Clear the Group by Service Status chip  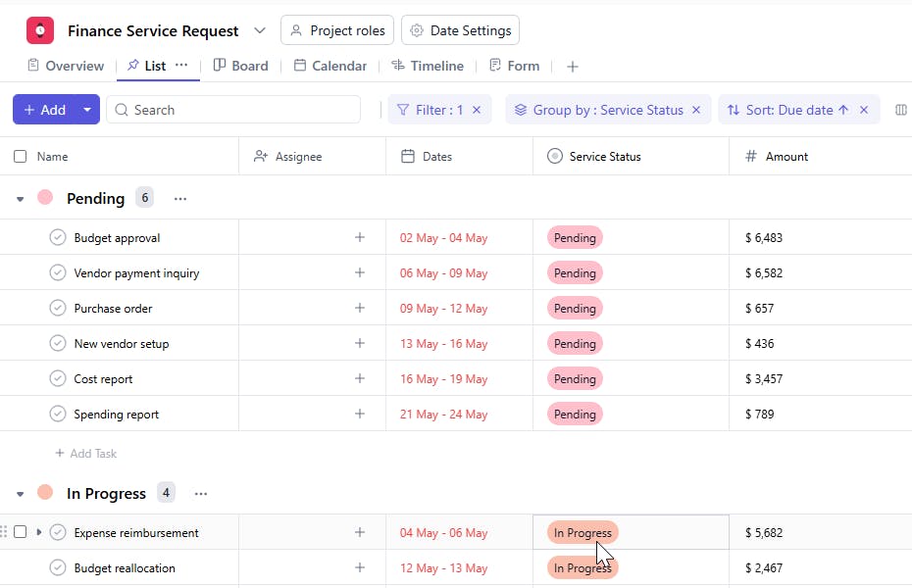pyautogui.click(x=696, y=110)
